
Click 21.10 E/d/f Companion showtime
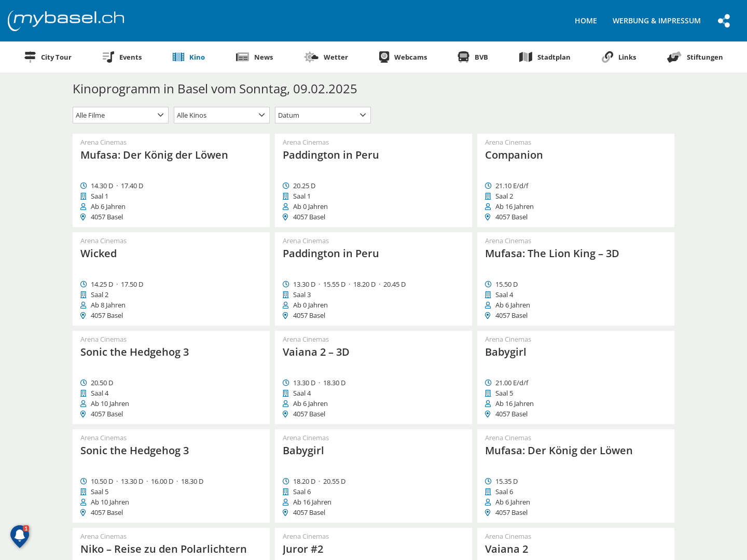(511, 186)
